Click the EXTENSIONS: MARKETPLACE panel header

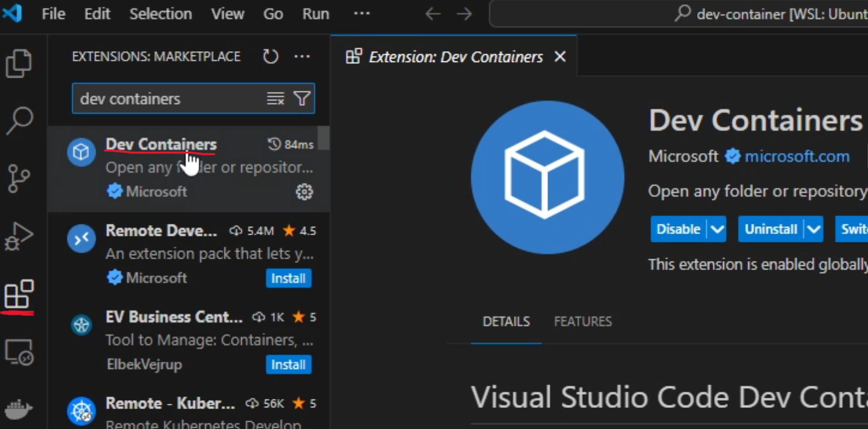coord(156,57)
